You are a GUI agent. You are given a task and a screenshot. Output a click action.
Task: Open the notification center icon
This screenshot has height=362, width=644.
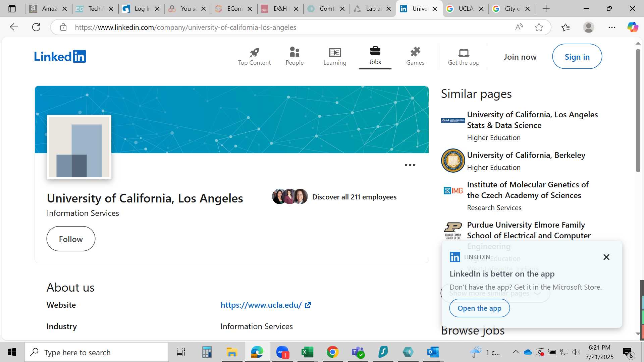pos(628,353)
